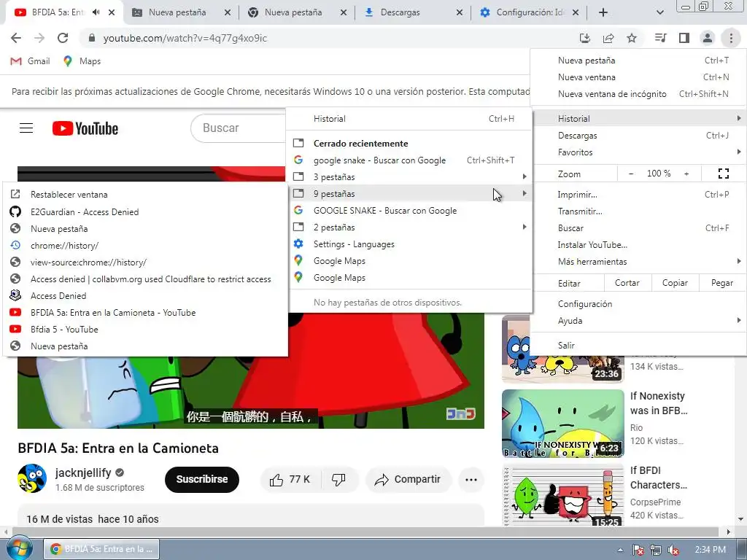Click the Cortar edit button
This screenshot has width=747, height=560.
tap(627, 283)
